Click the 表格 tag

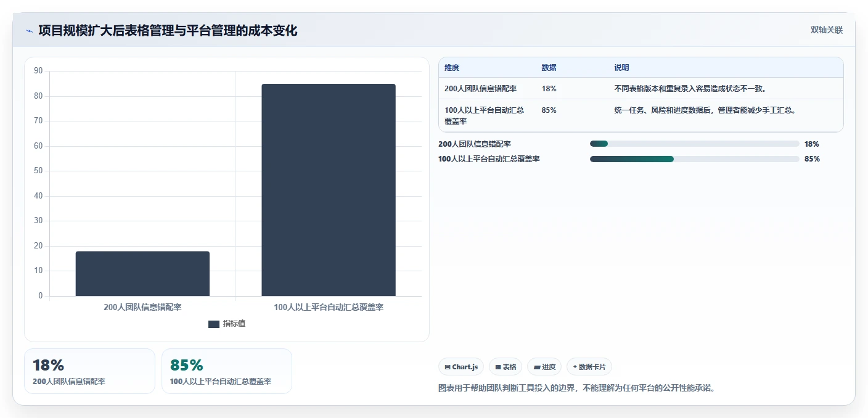[x=506, y=367]
